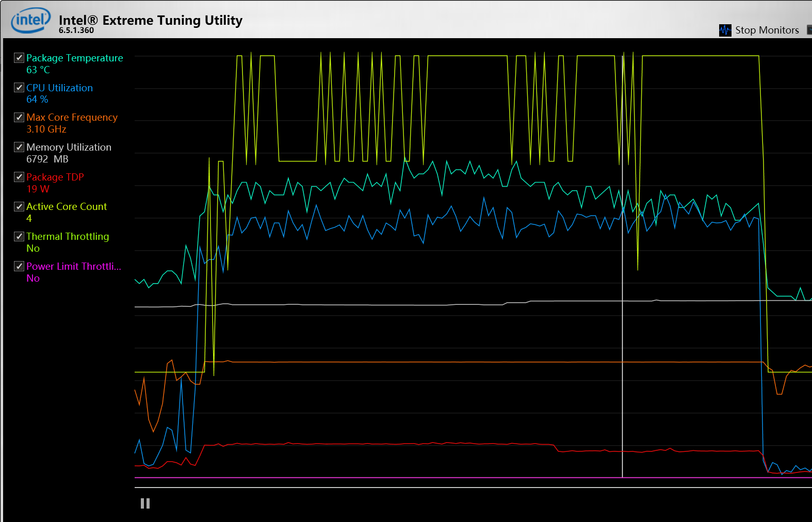
Task: Toggle the Active Core Count checkbox
Action: tap(19, 206)
